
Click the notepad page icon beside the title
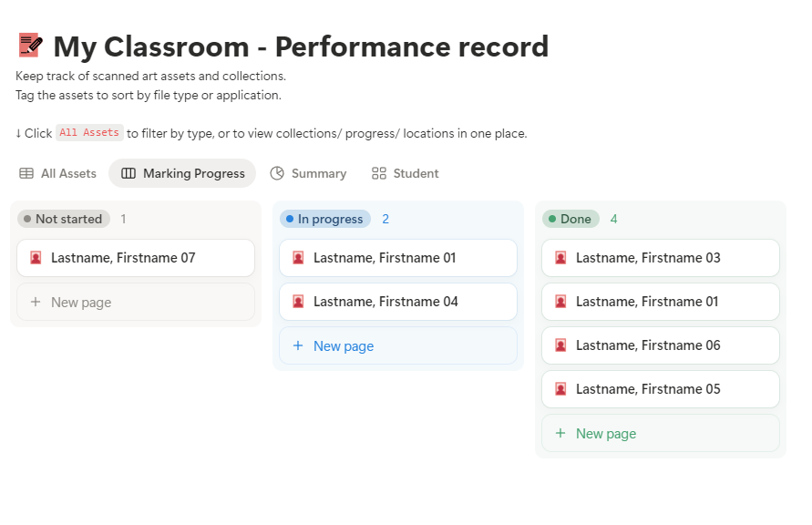29,46
